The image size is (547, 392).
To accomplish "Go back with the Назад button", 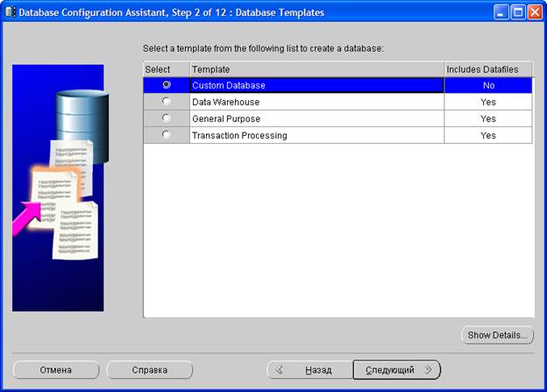I will 309,370.
